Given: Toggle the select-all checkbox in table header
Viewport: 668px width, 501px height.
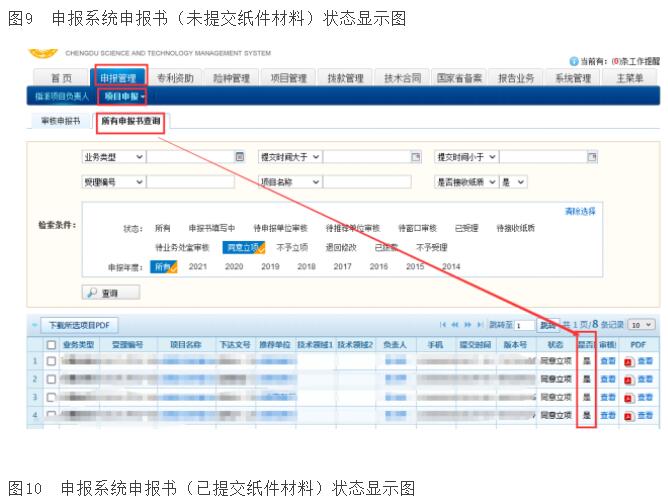Looking at the screenshot, I should click(x=51, y=344).
